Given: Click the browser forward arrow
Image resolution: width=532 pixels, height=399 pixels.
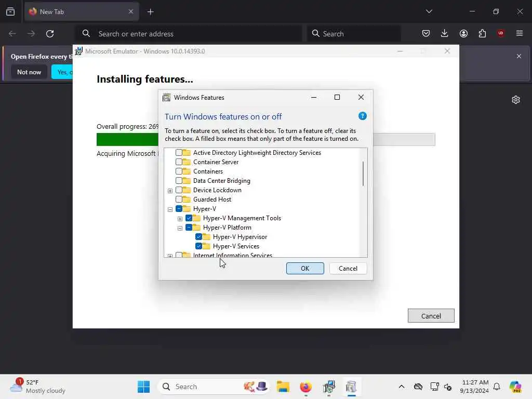Looking at the screenshot, I should 31,34.
